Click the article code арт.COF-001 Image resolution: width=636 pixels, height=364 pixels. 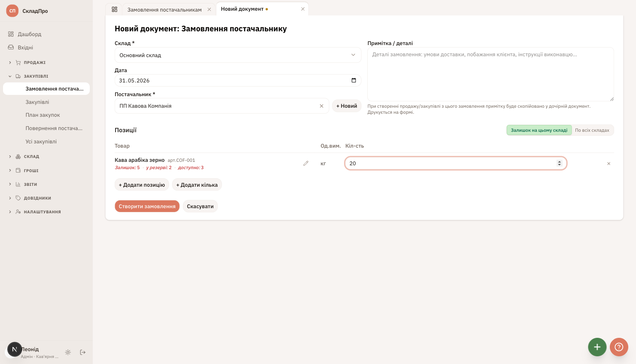[x=181, y=161]
